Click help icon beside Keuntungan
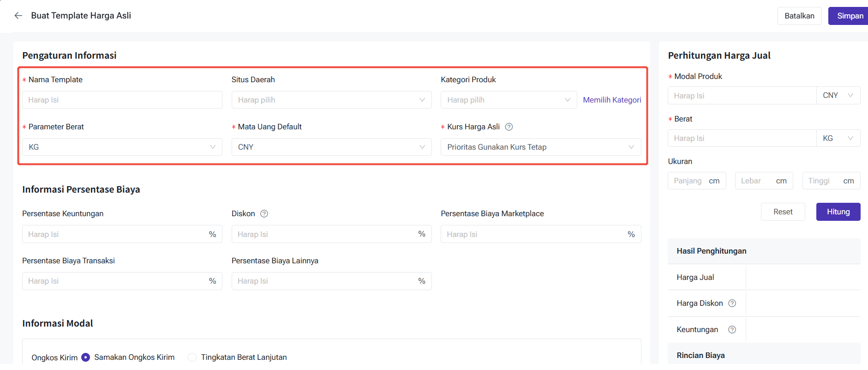This screenshot has height=370, width=868. pos(732,330)
